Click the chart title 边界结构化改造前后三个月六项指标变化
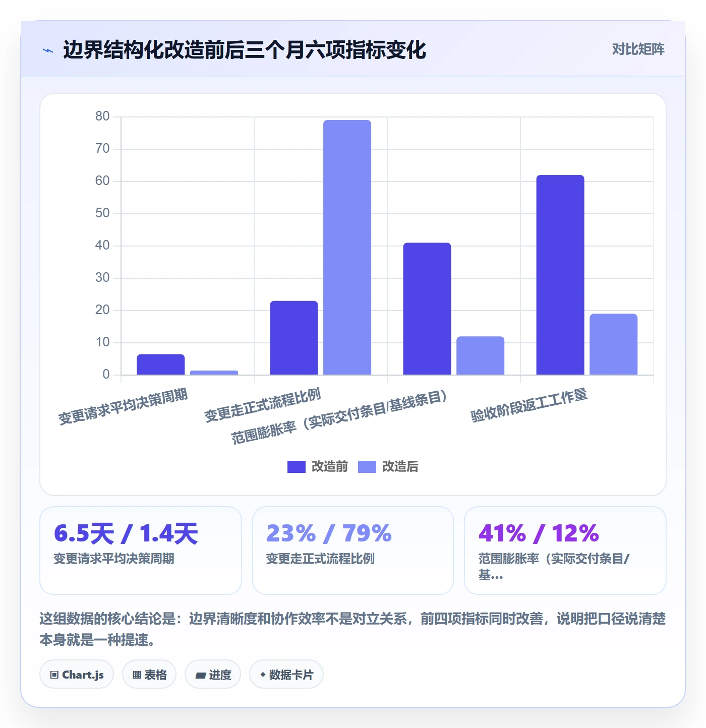This screenshot has width=706, height=728. point(245,50)
